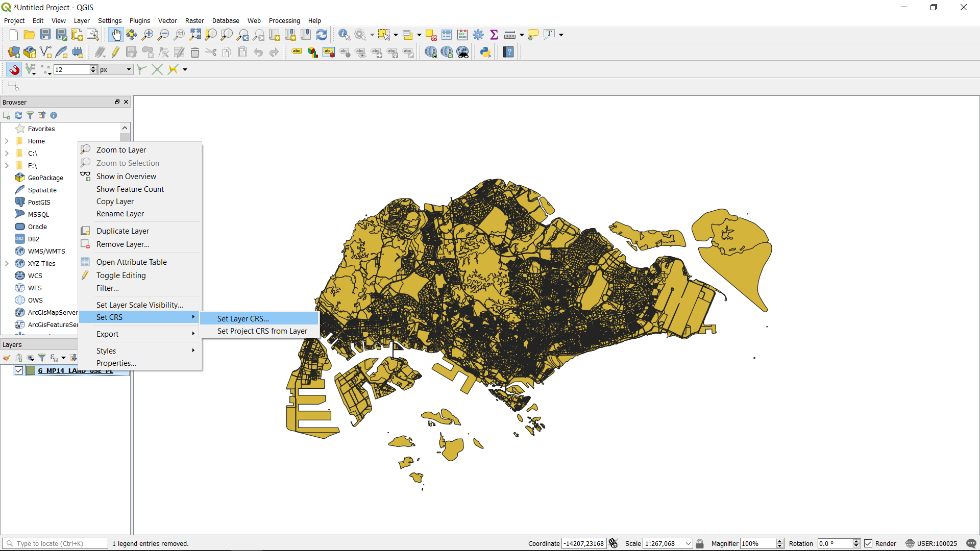Click Open Attribute Table menu entry
Image resolution: width=980 pixels, height=551 pixels.
(131, 262)
